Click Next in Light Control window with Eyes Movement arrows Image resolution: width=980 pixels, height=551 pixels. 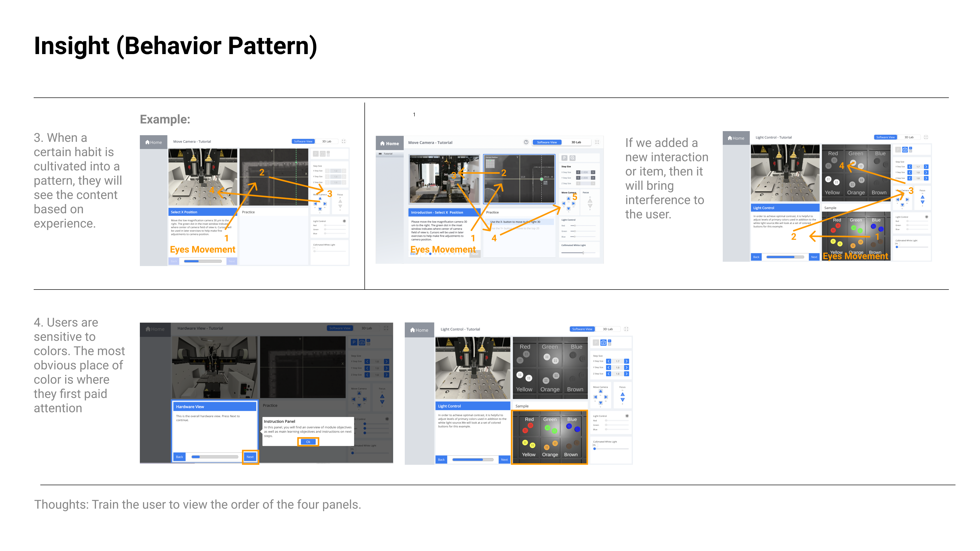tap(814, 257)
